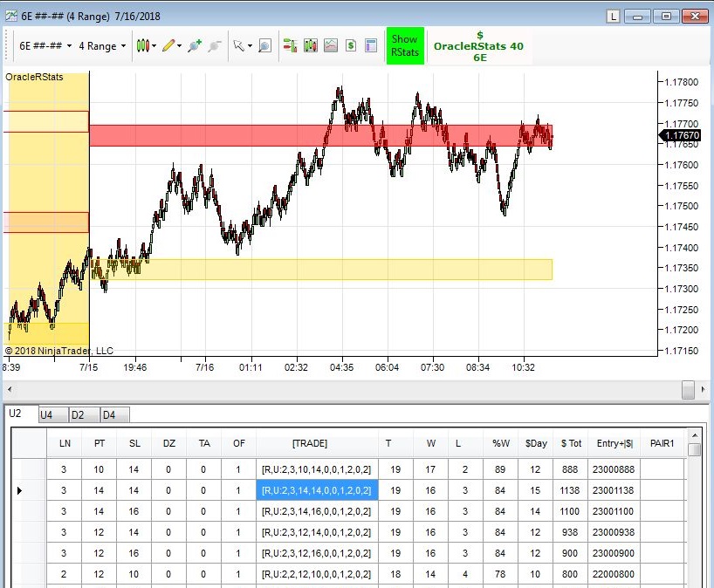Click the table scroll up arrow
714x588 pixels.
pos(695,435)
